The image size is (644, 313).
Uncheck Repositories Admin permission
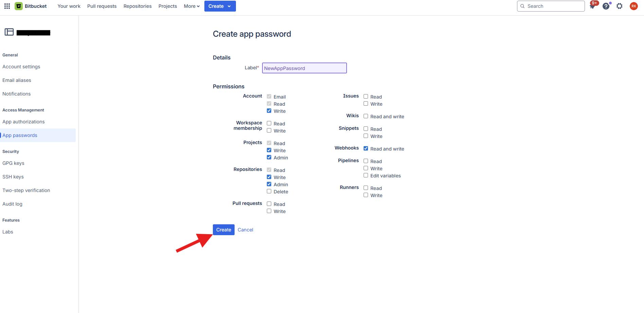(269, 184)
